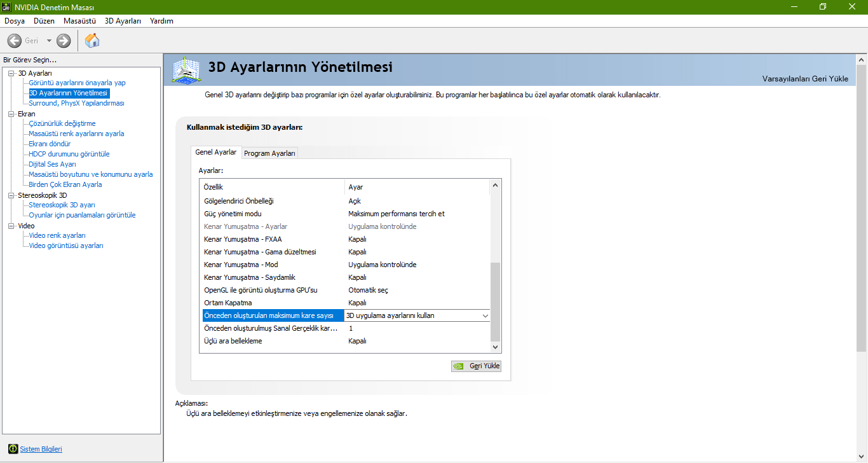Image resolution: width=868 pixels, height=463 pixels.
Task: Select Kenar Yumuşatma - Mod setting
Action: coord(345,265)
